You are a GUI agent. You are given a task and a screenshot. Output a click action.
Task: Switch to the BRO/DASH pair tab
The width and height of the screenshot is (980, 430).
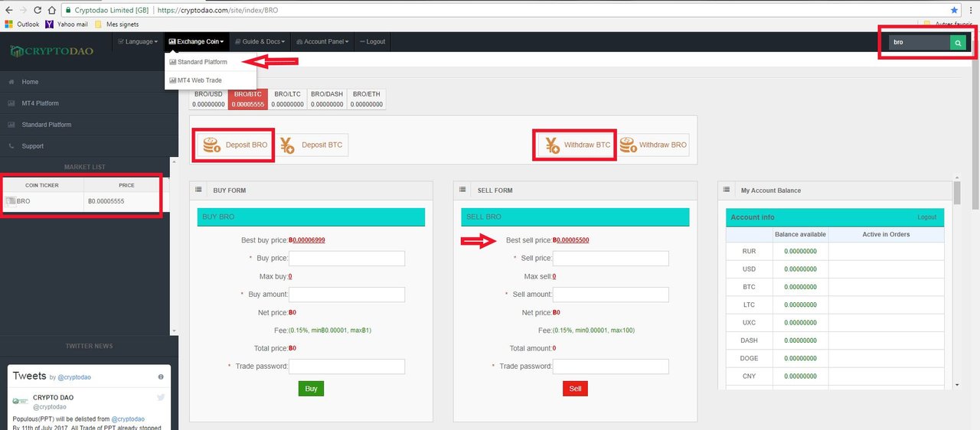coord(326,99)
